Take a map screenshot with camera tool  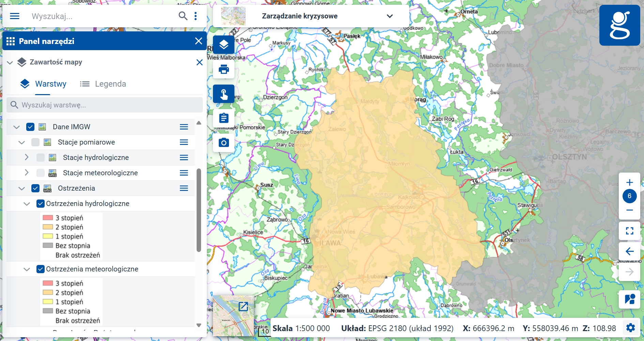pos(224,143)
